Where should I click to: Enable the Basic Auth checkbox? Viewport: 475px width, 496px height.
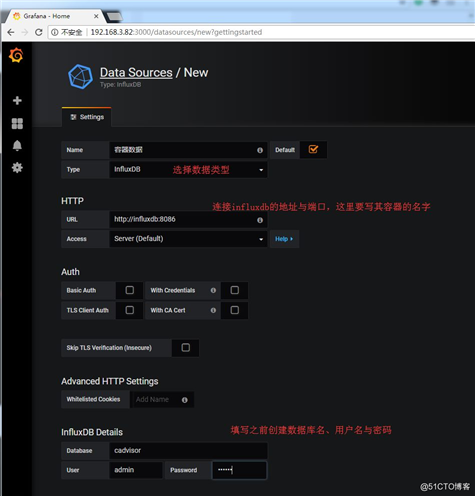[130, 290]
